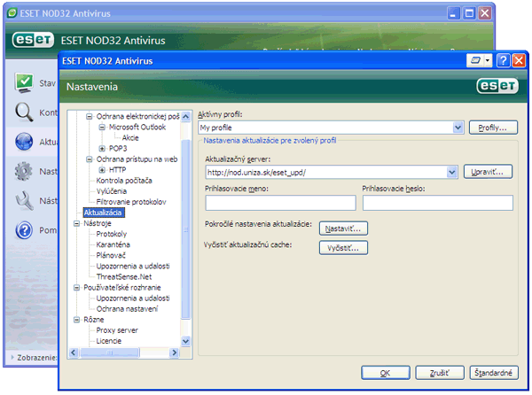
Task: Select Upozornenia a udalosti under Používateľské rozhranie
Action: point(133,298)
